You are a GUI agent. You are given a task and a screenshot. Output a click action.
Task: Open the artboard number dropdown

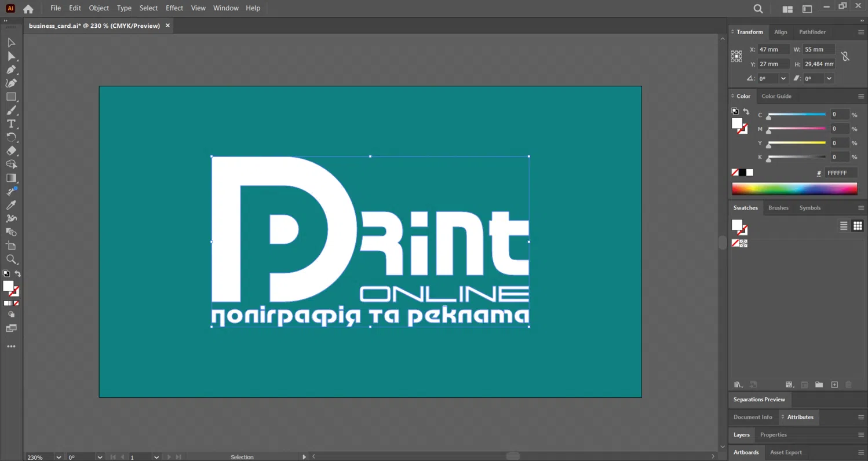pos(156,457)
